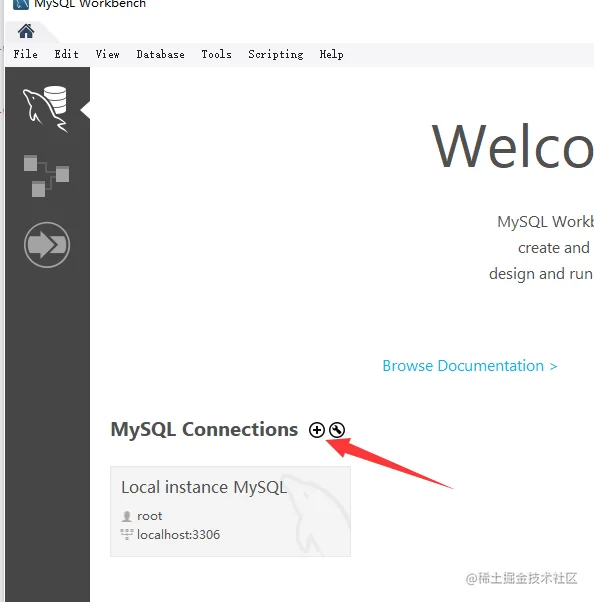Select the MySQL connections dolphin sidebar icon
The height and width of the screenshot is (602, 594).
45,109
